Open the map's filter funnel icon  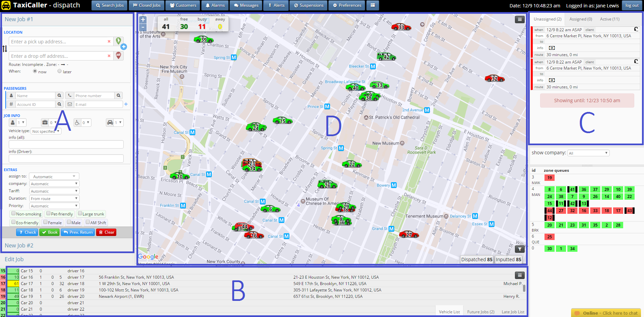(x=520, y=249)
